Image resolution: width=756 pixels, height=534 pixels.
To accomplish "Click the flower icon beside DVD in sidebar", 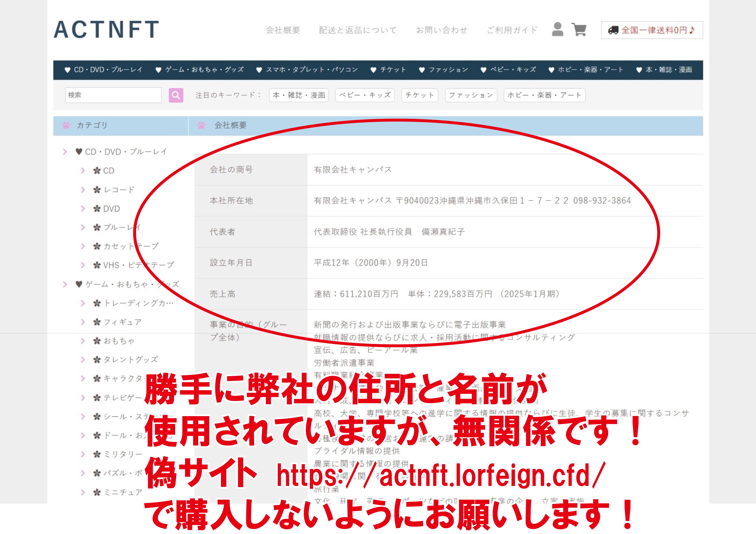I will [97, 209].
